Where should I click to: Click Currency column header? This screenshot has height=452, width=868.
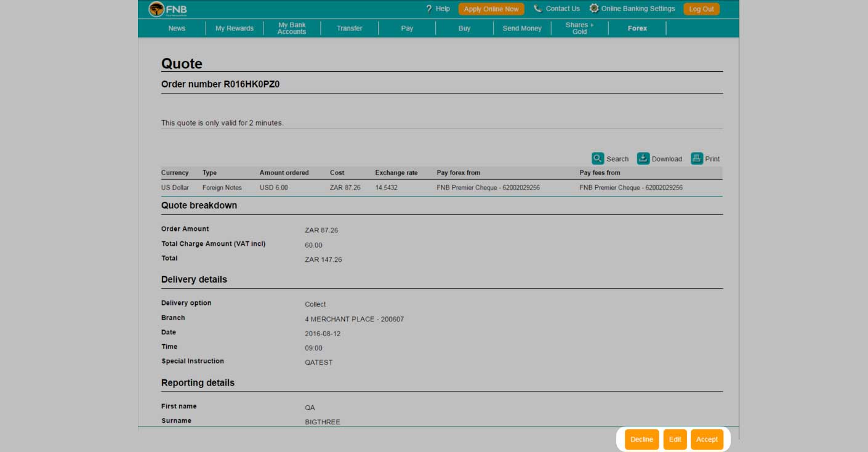(175, 173)
